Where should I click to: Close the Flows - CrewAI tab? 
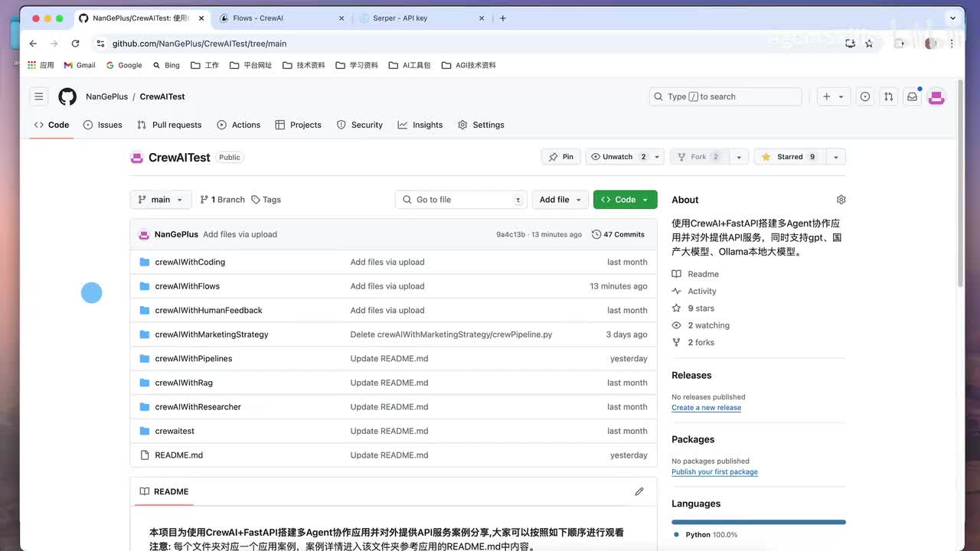(341, 18)
